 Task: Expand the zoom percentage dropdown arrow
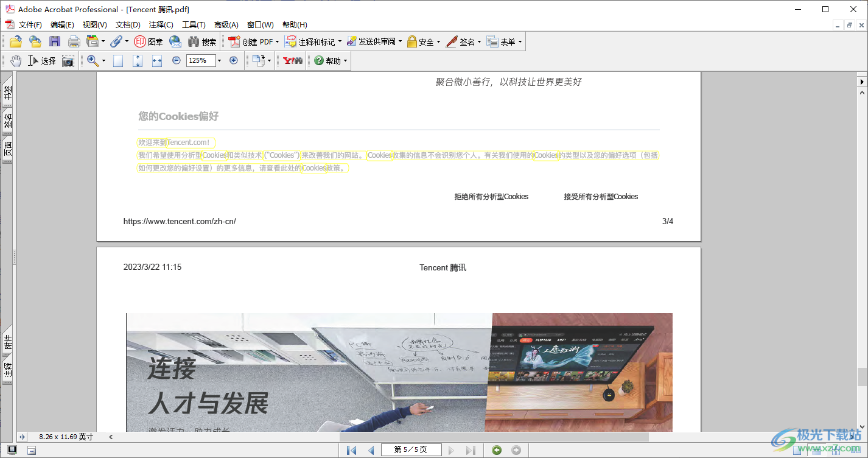(x=219, y=60)
